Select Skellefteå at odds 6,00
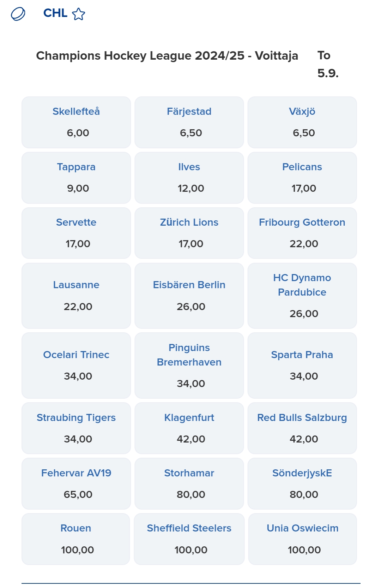Screen dimensions: 381x588 coord(76,122)
